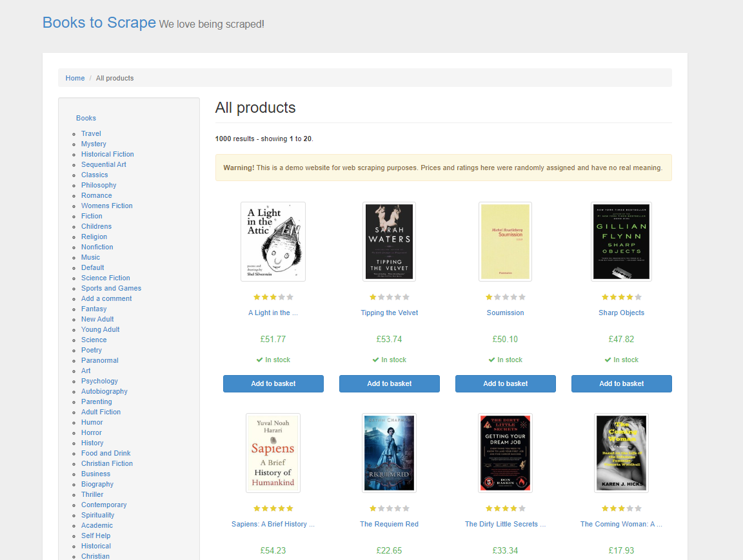
Task: Select the Poetry category from the sidebar
Action: coord(92,350)
